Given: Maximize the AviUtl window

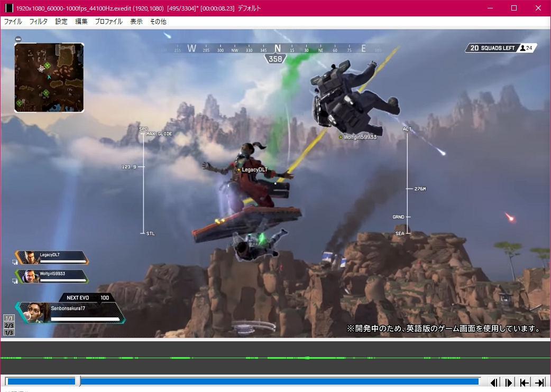Looking at the screenshot, I should coord(514,8).
